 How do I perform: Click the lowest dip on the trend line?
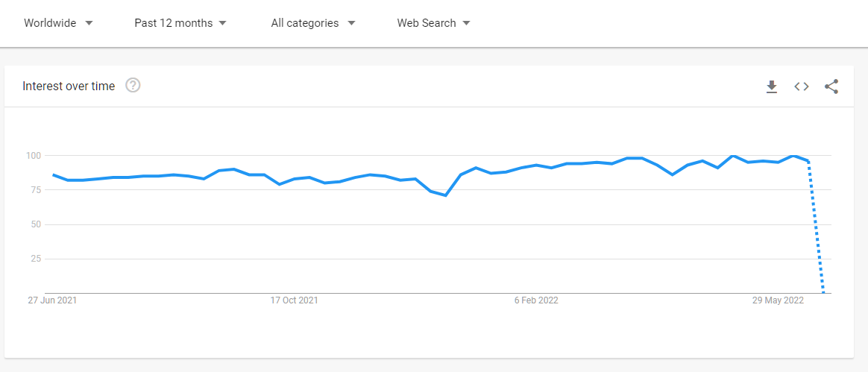coord(446,195)
